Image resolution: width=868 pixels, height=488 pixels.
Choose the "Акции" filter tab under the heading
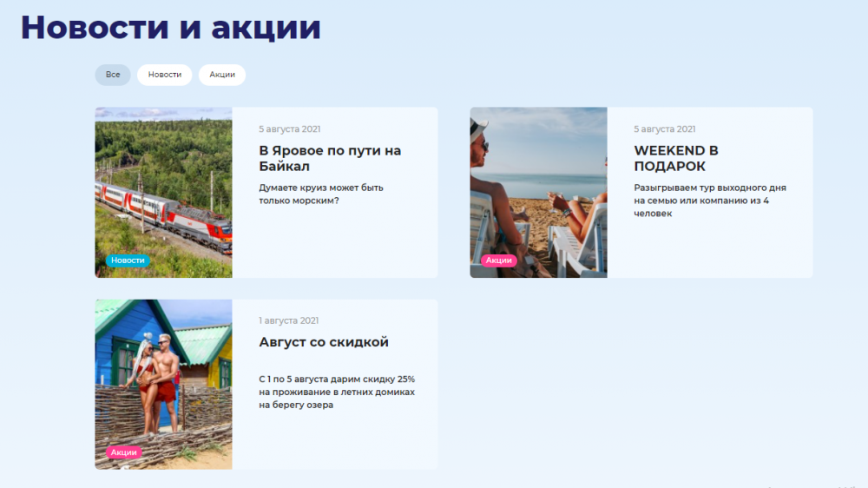coord(222,75)
